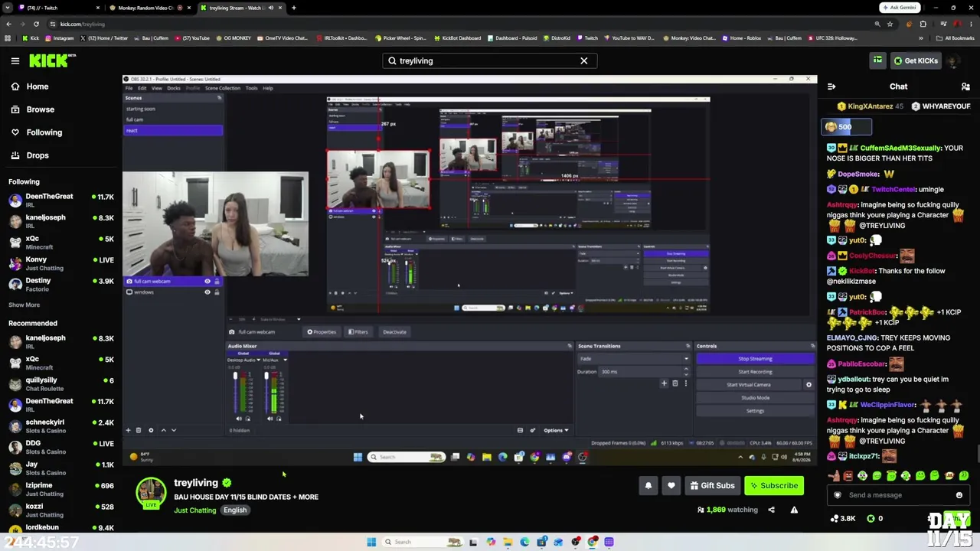Add a source in OBS sources panel
This screenshot has width=980, height=551.
tap(128, 430)
